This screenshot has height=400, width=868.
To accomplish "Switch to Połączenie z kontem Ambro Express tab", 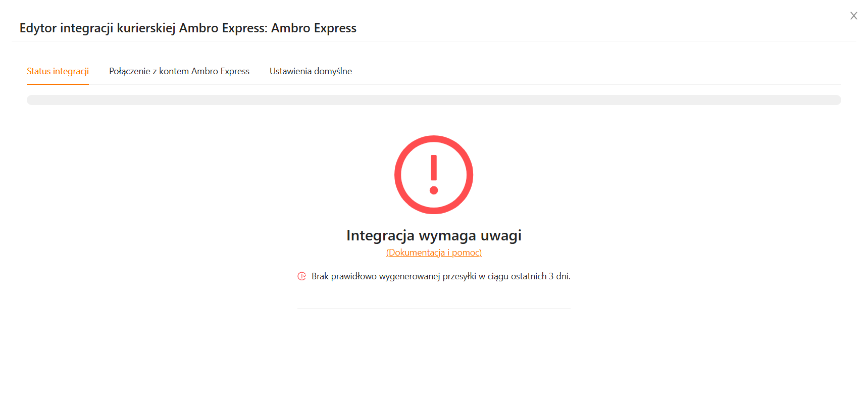I will pos(179,71).
